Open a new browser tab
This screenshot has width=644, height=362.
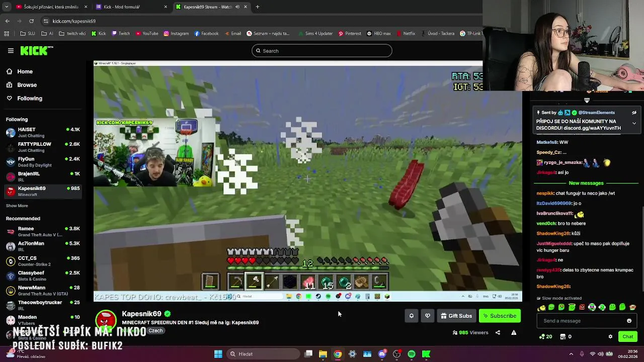click(x=257, y=7)
